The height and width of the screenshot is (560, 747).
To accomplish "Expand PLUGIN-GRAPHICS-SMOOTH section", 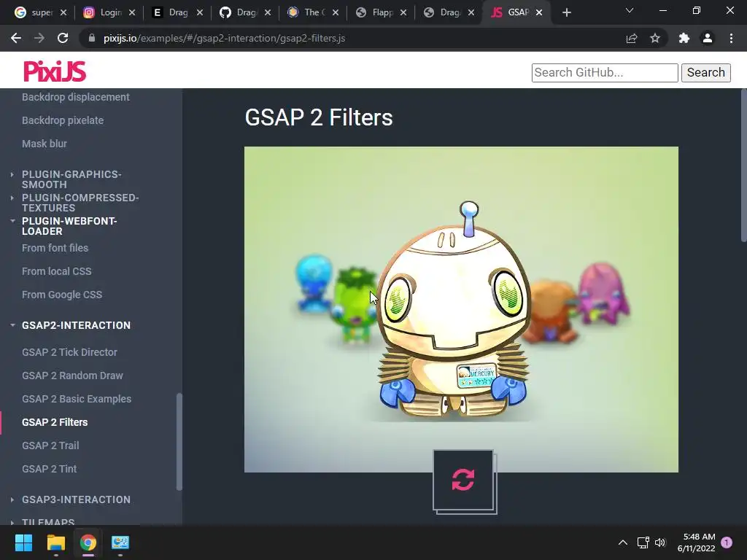I will pos(71,179).
